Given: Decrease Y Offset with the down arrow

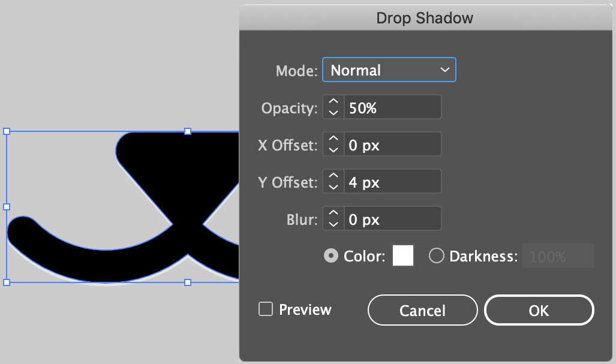Looking at the screenshot, I should [x=334, y=187].
